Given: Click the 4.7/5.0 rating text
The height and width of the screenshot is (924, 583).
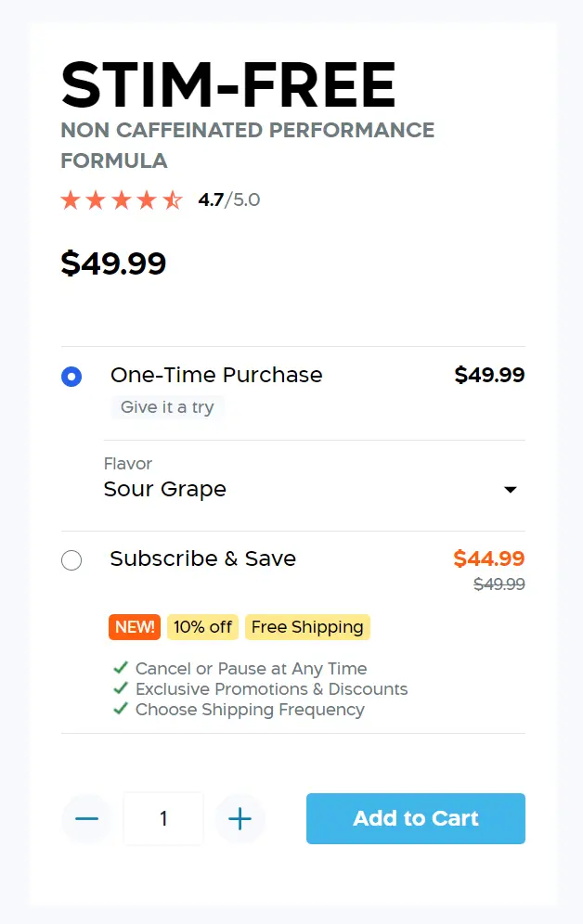Looking at the screenshot, I should [x=229, y=200].
